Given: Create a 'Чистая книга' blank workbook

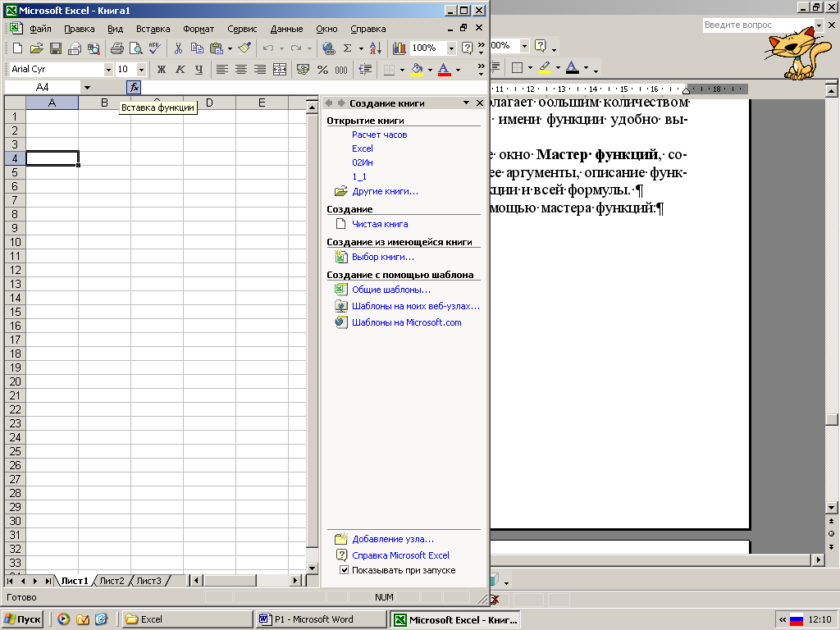Looking at the screenshot, I should 380,224.
